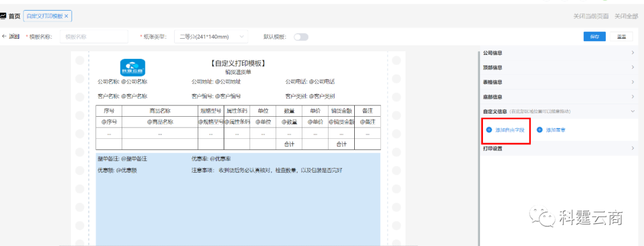Click the @单价 table cell
644x246 pixels.
[x=315, y=122]
